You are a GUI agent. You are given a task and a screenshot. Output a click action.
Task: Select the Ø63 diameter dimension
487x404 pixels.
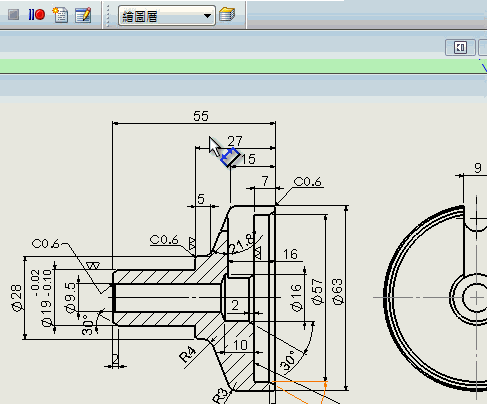pyautogui.click(x=337, y=291)
